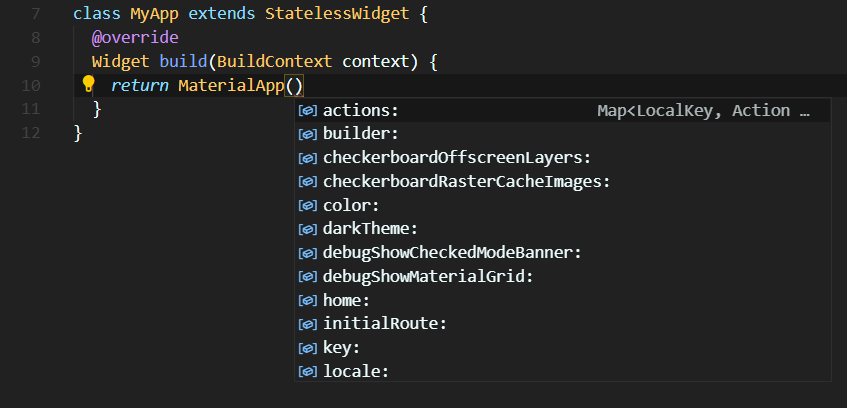Image resolution: width=847 pixels, height=408 pixels.
Task: Pick checkerboardOffscreenLayers: from suggestions
Action: 562,158
